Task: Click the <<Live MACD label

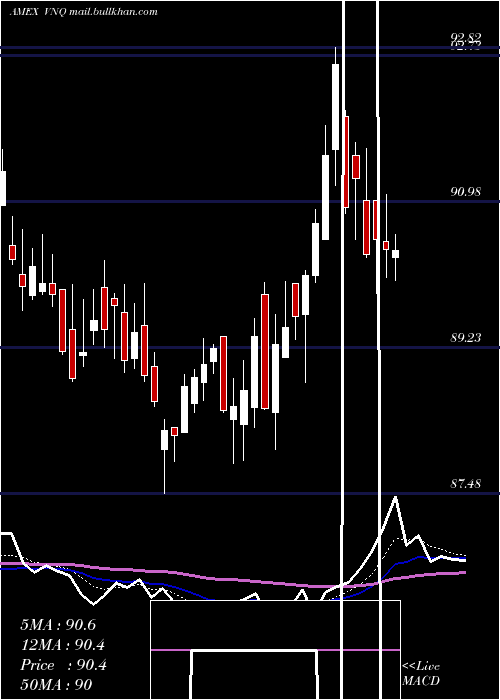Action: coord(421,673)
